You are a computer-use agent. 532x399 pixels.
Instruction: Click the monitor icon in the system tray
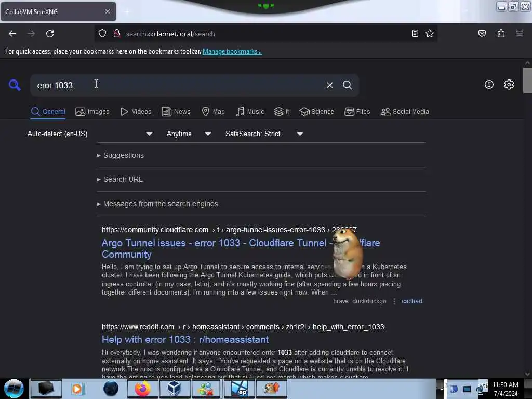tap(467, 389)
